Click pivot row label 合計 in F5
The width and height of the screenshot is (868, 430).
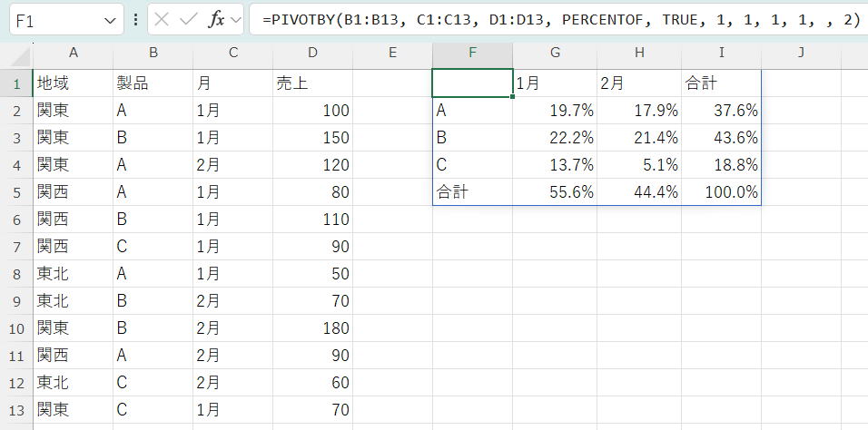[472, 192]
